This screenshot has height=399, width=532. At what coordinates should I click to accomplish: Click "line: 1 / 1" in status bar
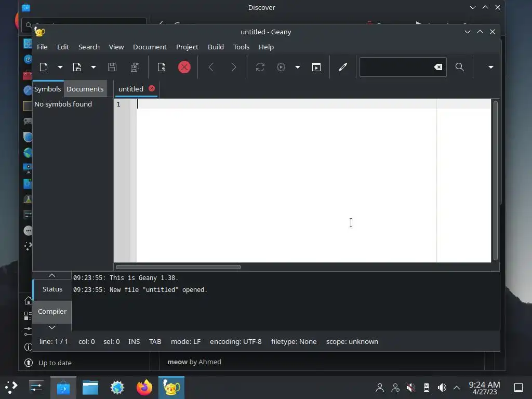(x=54, y=342)
